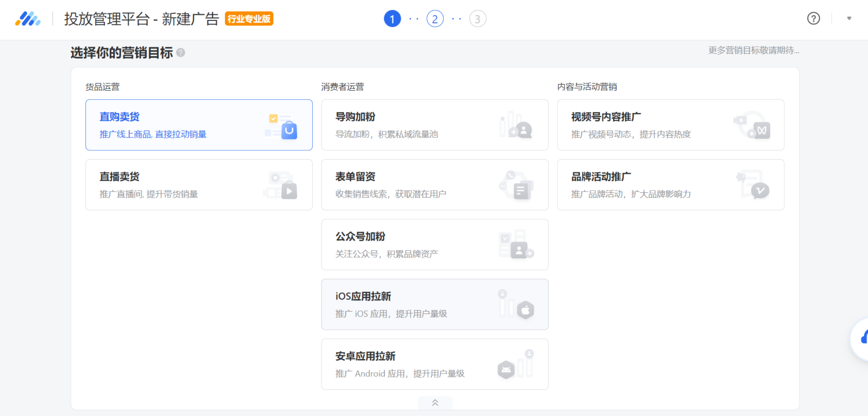Click description 推广视频号动态，提升内容热度
This screenshot has height=416, width=868.
(x=631, y=134)
